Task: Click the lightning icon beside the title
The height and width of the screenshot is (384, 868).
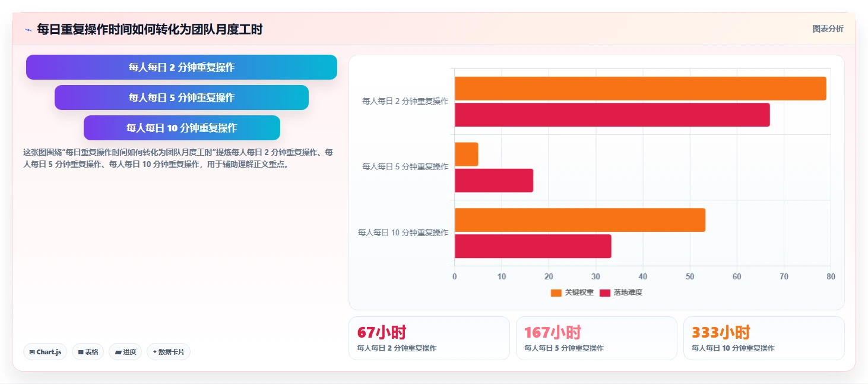Action: point(28,30)
